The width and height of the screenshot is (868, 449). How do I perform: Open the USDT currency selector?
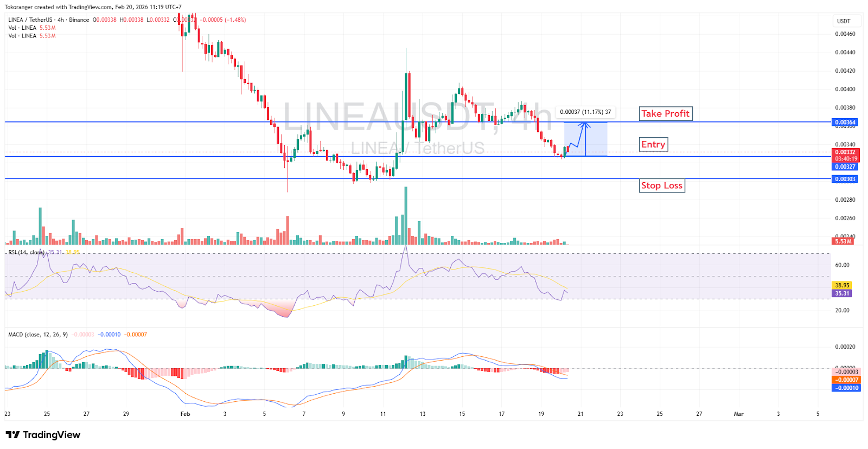[x=844, y=21]
